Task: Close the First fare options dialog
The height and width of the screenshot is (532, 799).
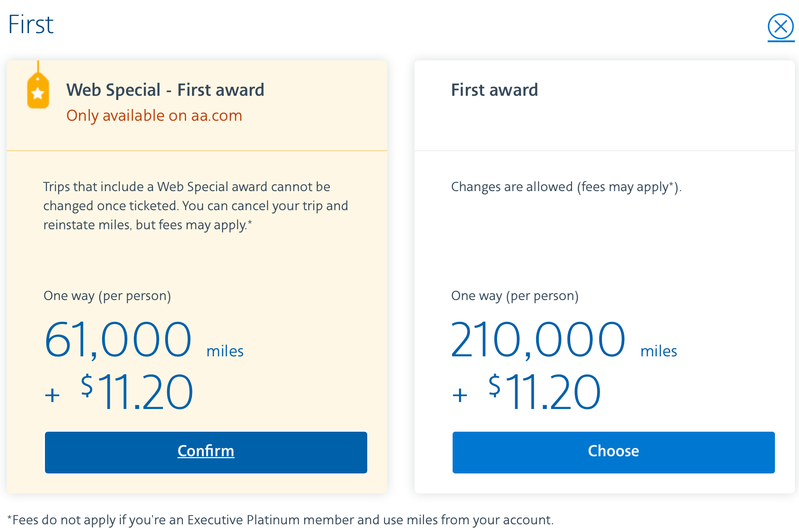Action: (x=780, y=27)
